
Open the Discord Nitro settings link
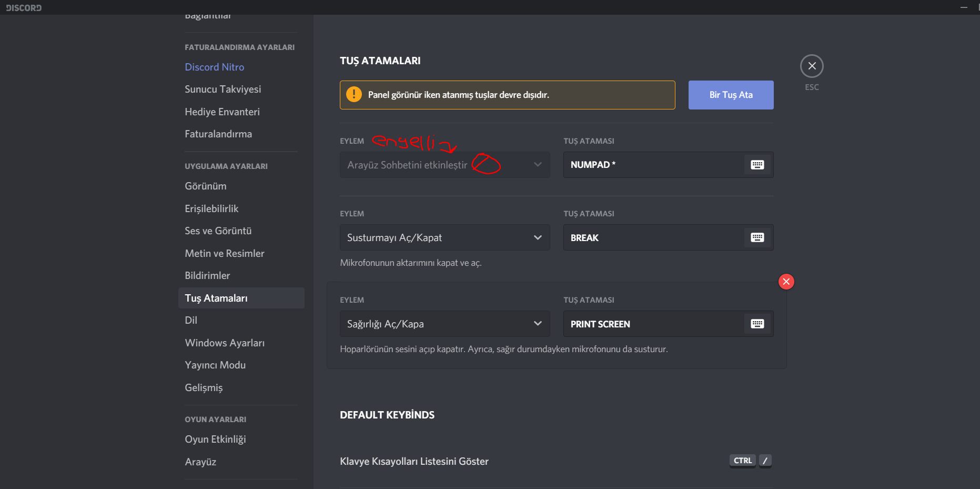coord(214,67)
